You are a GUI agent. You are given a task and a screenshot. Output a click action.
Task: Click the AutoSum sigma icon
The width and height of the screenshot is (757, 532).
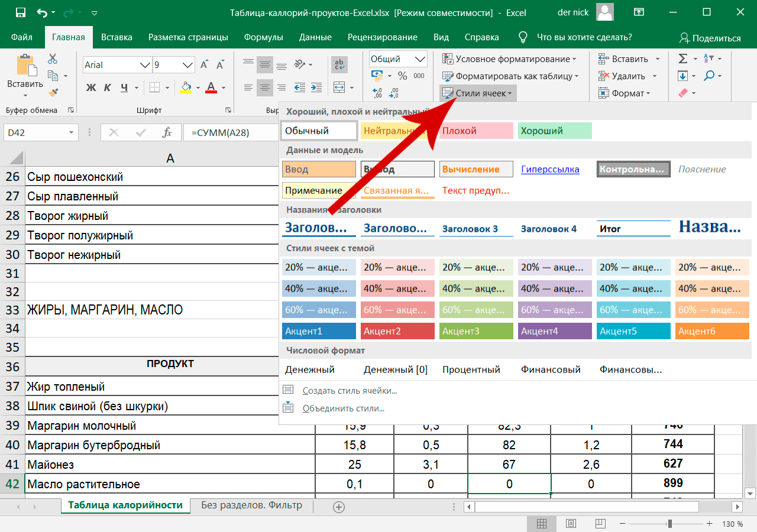[x=683, y=59]
